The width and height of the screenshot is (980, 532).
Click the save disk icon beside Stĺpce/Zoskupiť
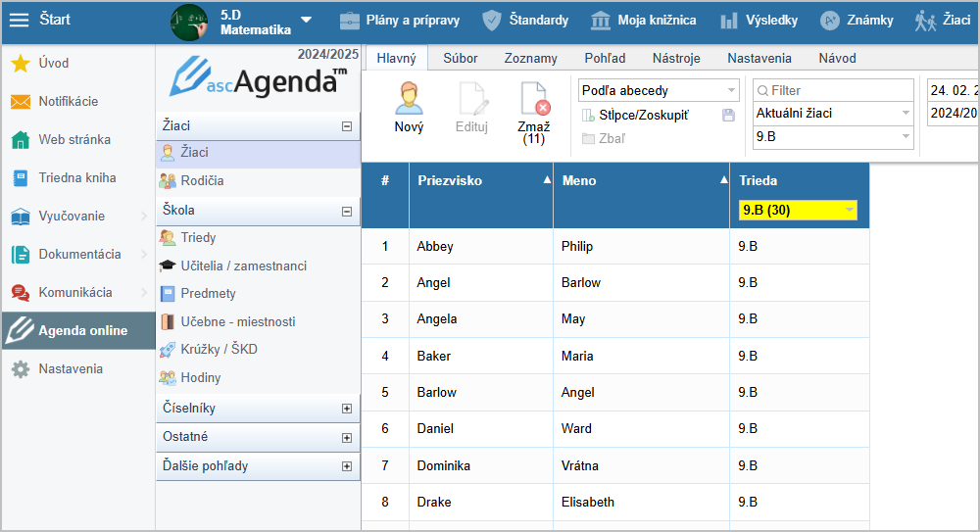point(728,116)
